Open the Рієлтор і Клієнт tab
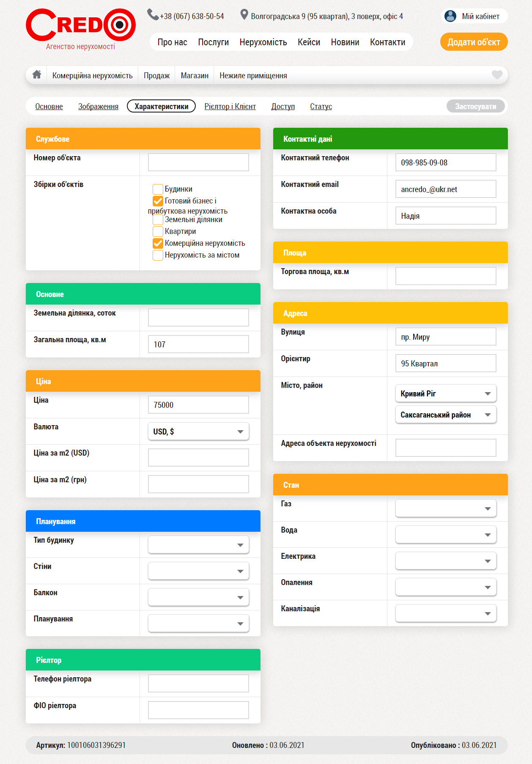This screenshot has width=532, height=764. (230, 107)
